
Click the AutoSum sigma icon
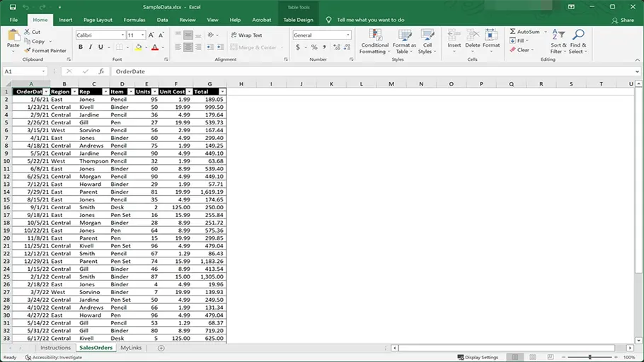[x=512, y=32]
